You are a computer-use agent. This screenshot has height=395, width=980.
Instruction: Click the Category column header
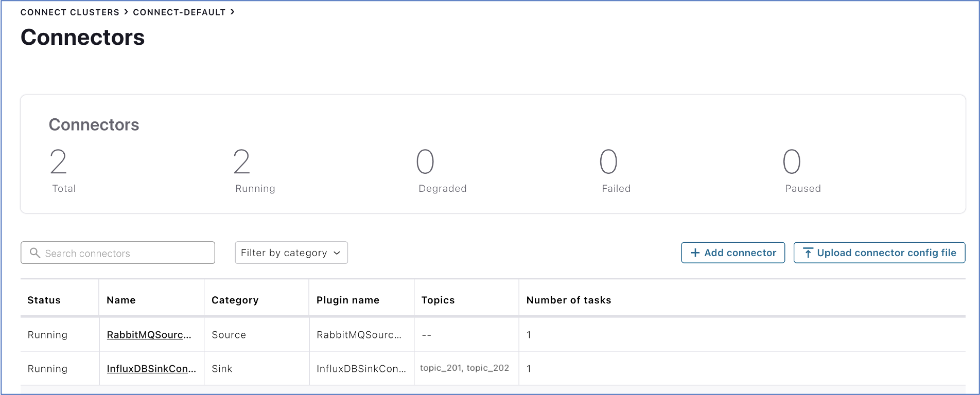pos(235,300)
